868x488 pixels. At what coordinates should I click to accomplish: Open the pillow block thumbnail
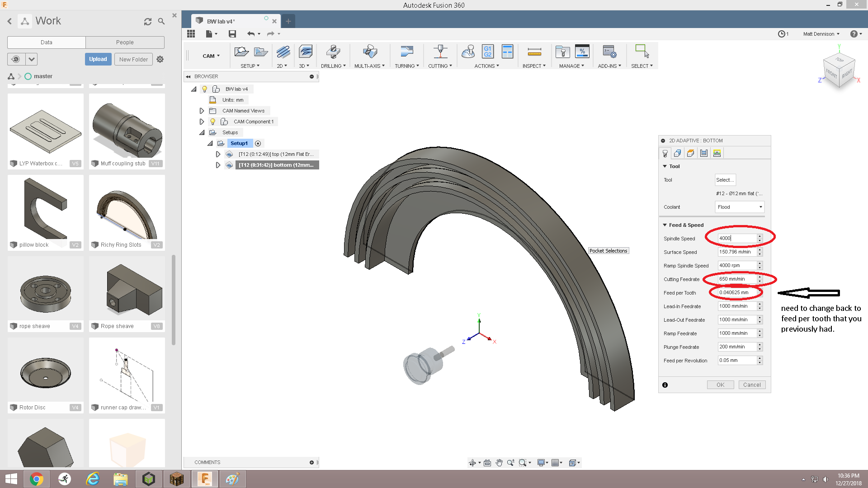[x=46, y=213]
